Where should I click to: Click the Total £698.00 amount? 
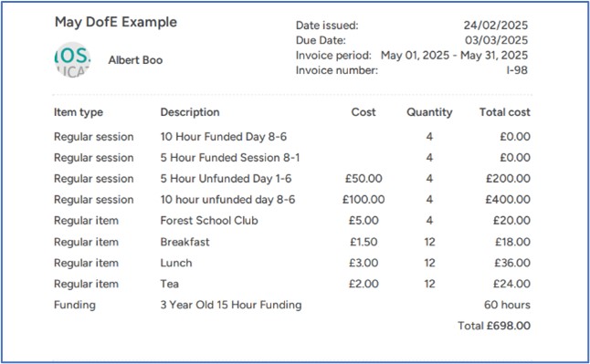click(494, 326)
